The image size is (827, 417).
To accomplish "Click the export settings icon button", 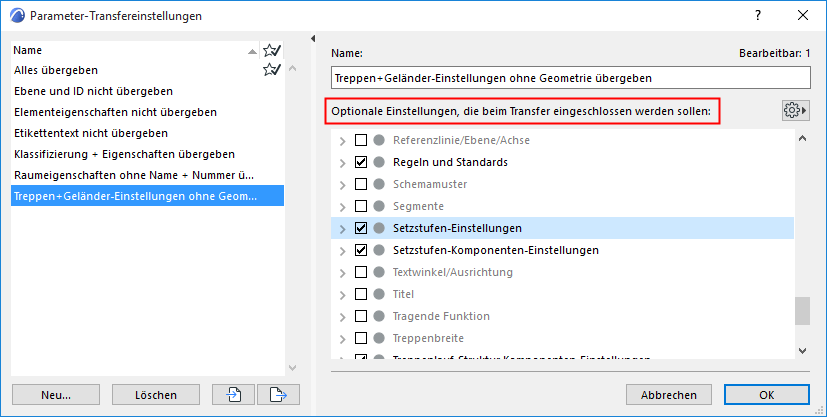I will (x=278, y=394).
